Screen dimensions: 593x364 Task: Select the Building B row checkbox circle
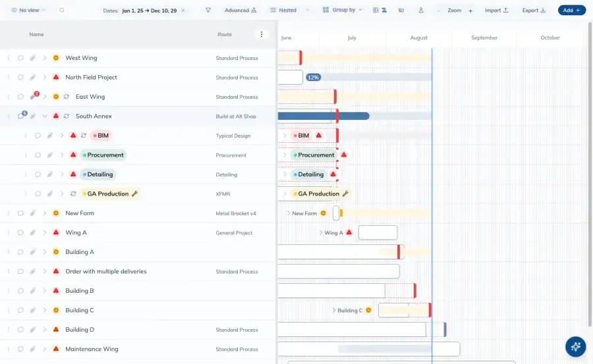(20, 291)
